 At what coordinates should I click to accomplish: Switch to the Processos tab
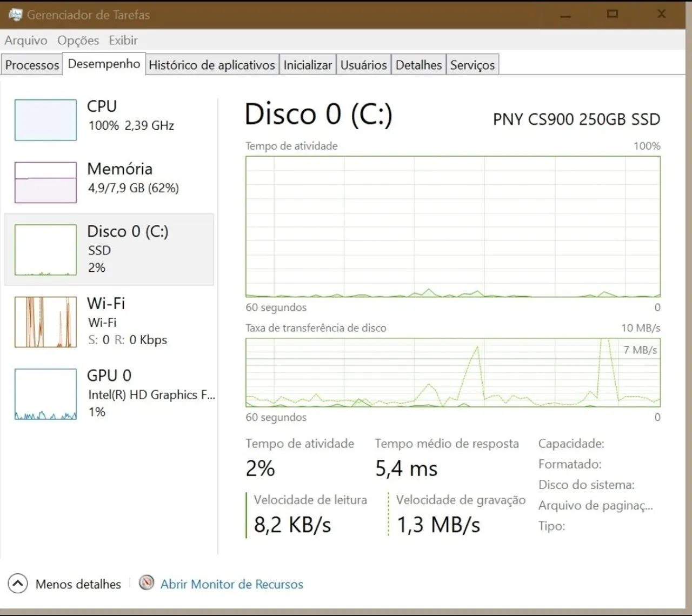32,65
